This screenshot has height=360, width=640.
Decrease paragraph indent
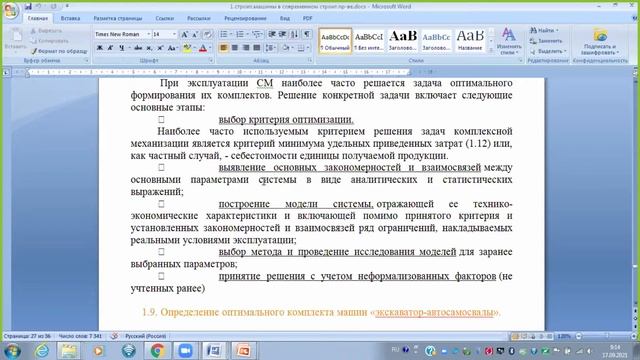pos(272,34)
